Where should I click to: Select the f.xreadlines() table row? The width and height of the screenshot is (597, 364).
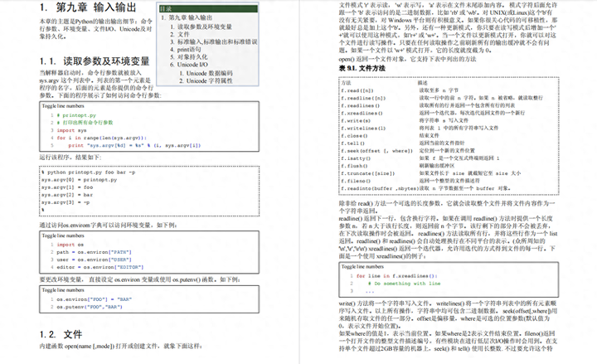click(x=449, y=113)
